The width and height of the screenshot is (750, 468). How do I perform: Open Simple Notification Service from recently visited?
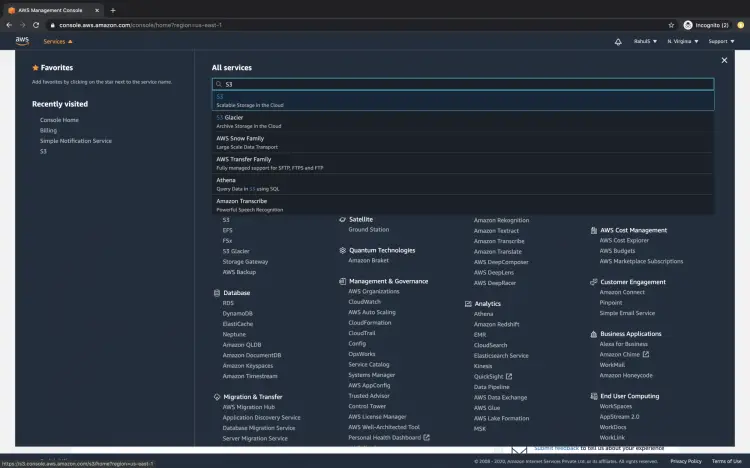(76, 141)
